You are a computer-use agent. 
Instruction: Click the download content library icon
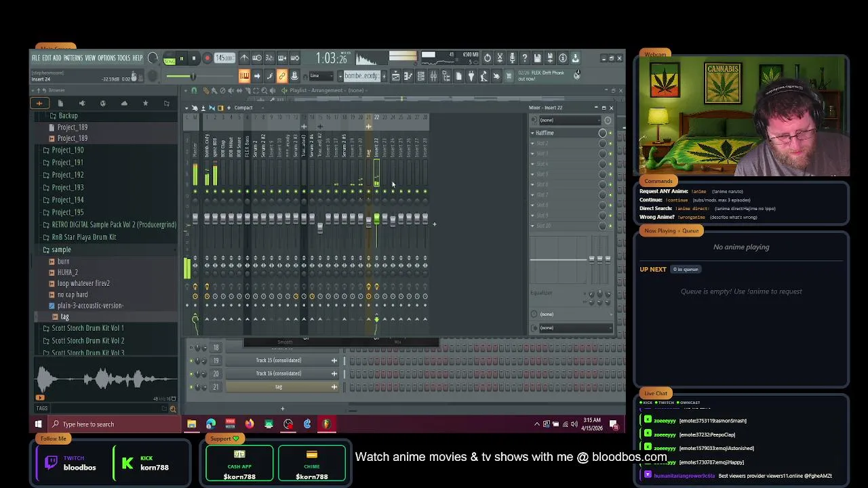575,58
